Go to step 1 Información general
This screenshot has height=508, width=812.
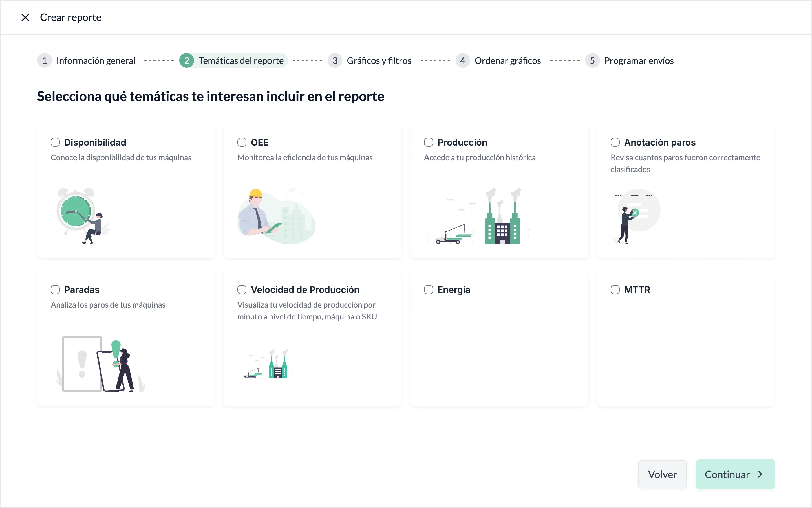[87, 60]
